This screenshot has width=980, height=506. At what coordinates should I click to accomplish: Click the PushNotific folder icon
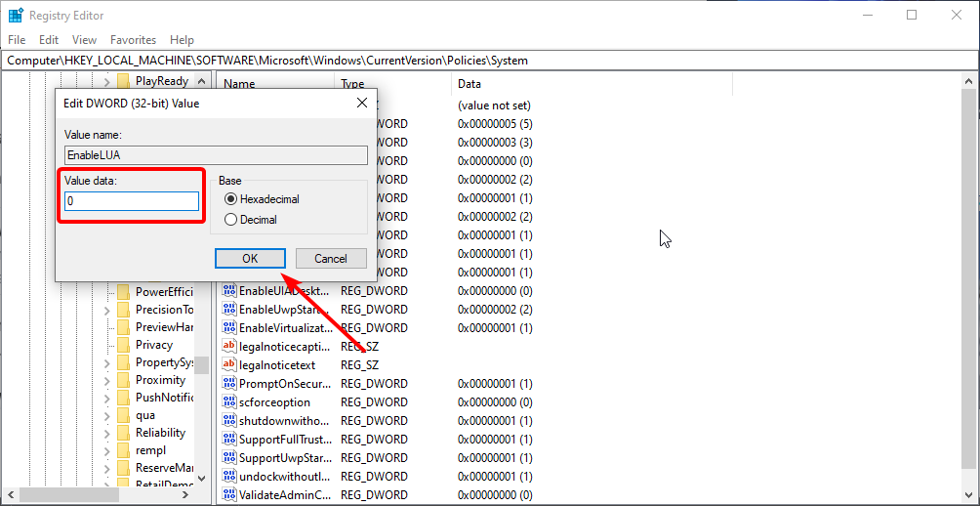123,398
